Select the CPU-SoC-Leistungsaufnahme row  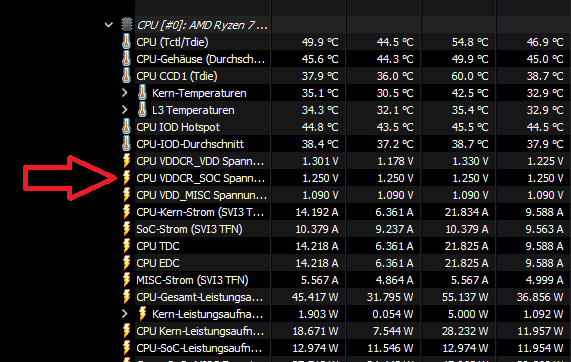346,348
